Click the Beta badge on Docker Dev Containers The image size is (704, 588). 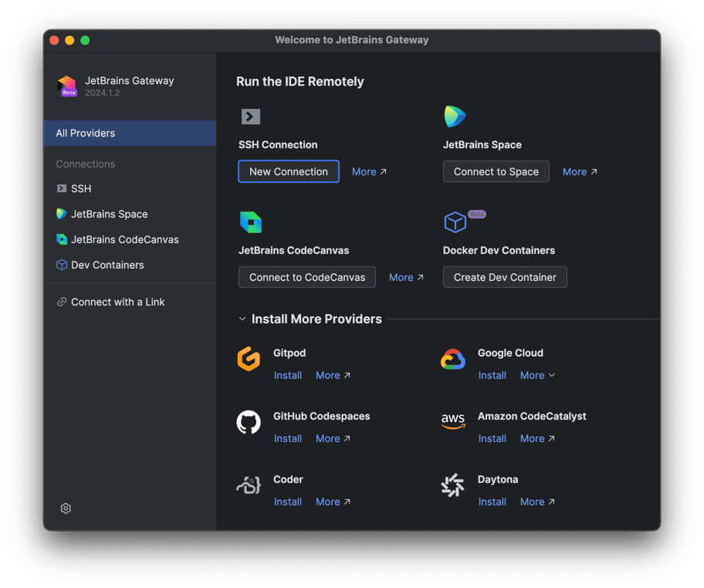point(477,214)
